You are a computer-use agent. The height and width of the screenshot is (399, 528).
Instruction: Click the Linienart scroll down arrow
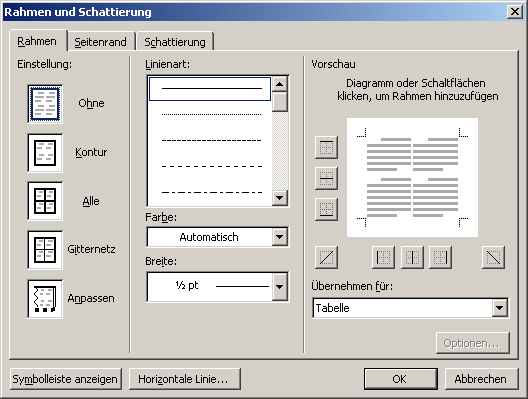point(279,198)
